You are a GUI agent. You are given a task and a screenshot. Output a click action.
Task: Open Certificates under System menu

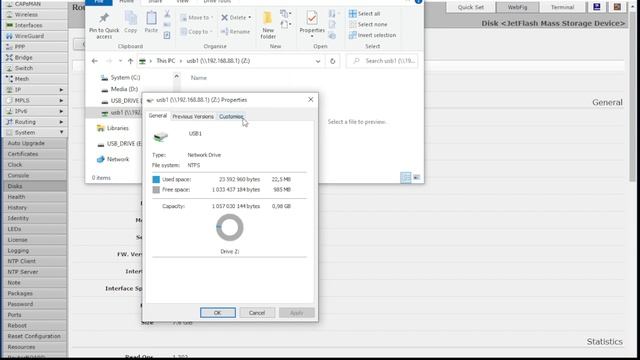[x=34, y=154]
